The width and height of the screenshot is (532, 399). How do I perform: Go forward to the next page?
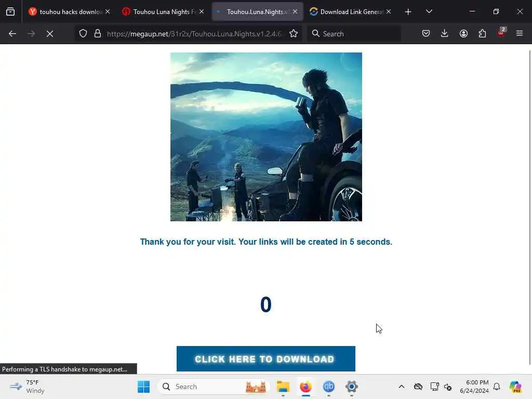point(31,34)
